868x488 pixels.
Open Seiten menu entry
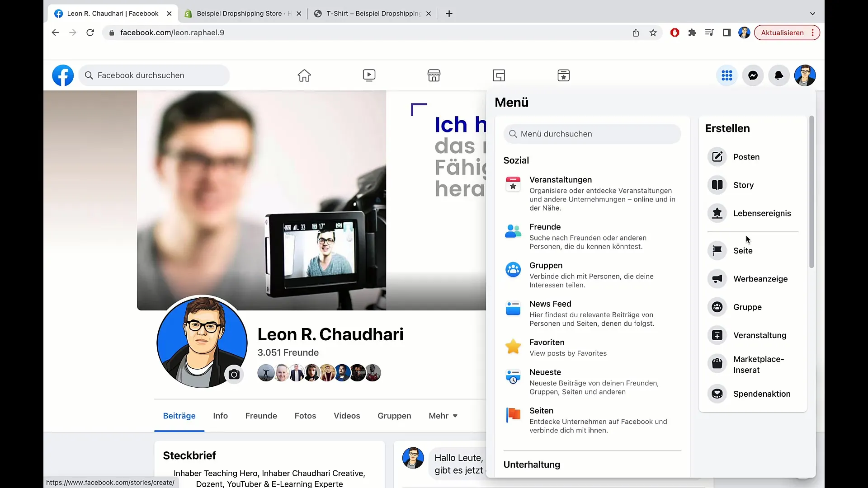point(592,420)
